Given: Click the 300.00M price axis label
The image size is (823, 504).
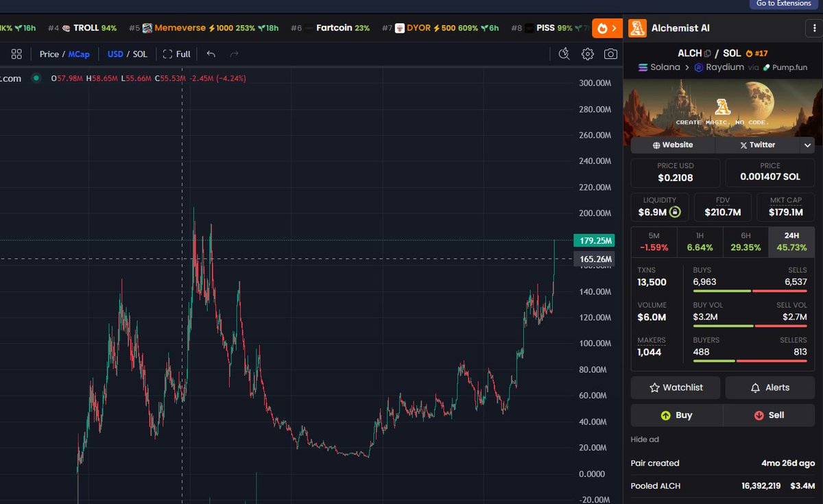Looking at the screenshot, I should click(595, 84).
